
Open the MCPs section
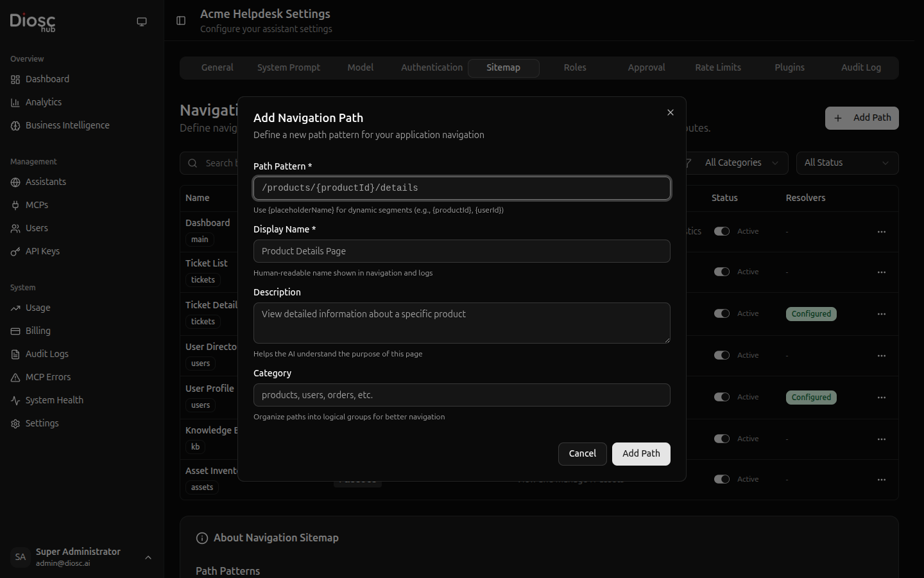pos(37,205)
